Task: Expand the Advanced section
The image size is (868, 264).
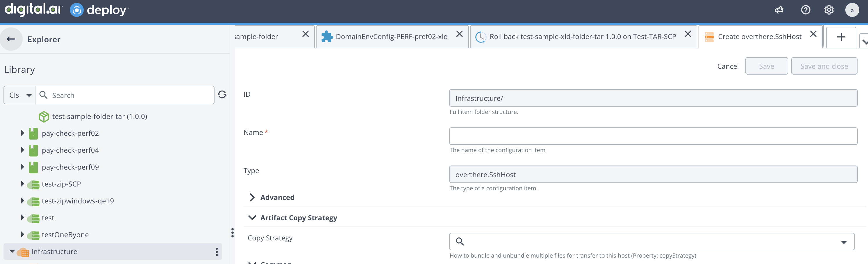Action: tap(252, 197)
